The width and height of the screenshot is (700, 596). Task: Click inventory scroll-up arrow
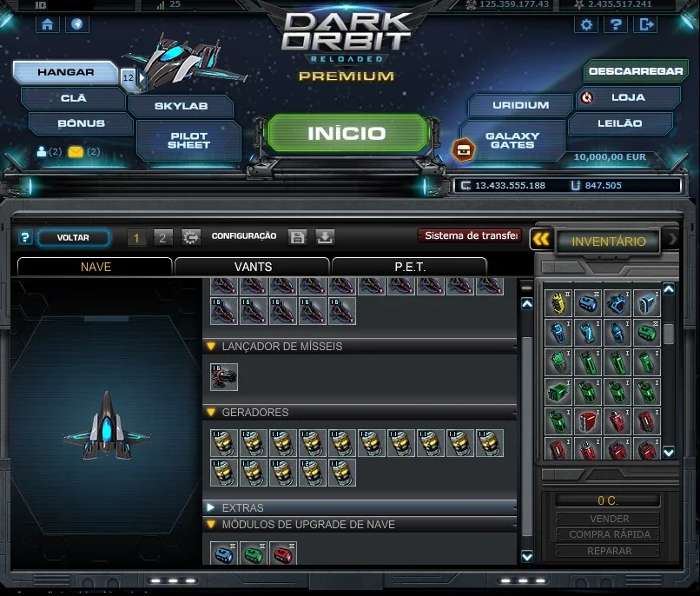click(669, 289)
